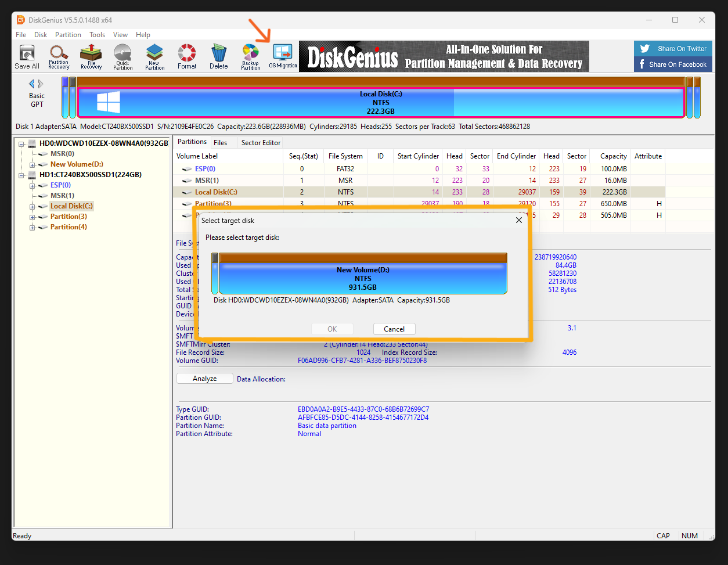Open the Tools menu
The width and height of the screenshot is (728, 565).
pos(98,35)
